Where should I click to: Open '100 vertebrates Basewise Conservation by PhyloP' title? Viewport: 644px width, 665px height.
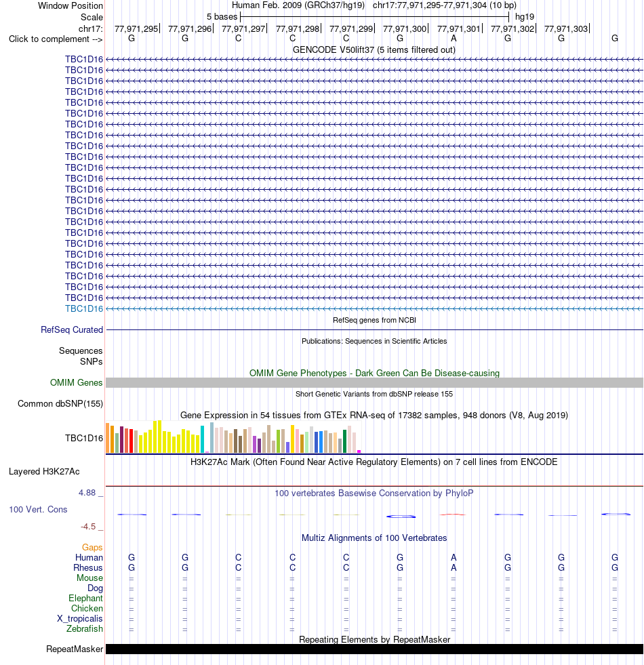tap(374, 493)
